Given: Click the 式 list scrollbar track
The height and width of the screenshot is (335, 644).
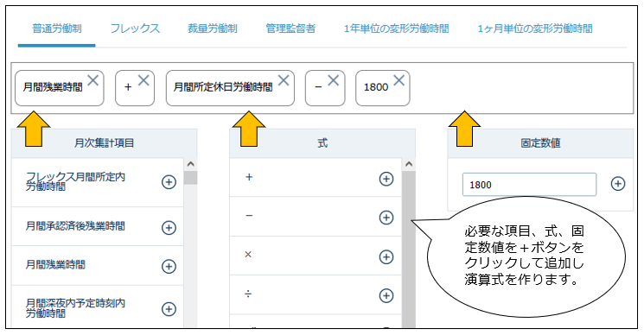Looking at the screenshot, I should tap(408, 249).
